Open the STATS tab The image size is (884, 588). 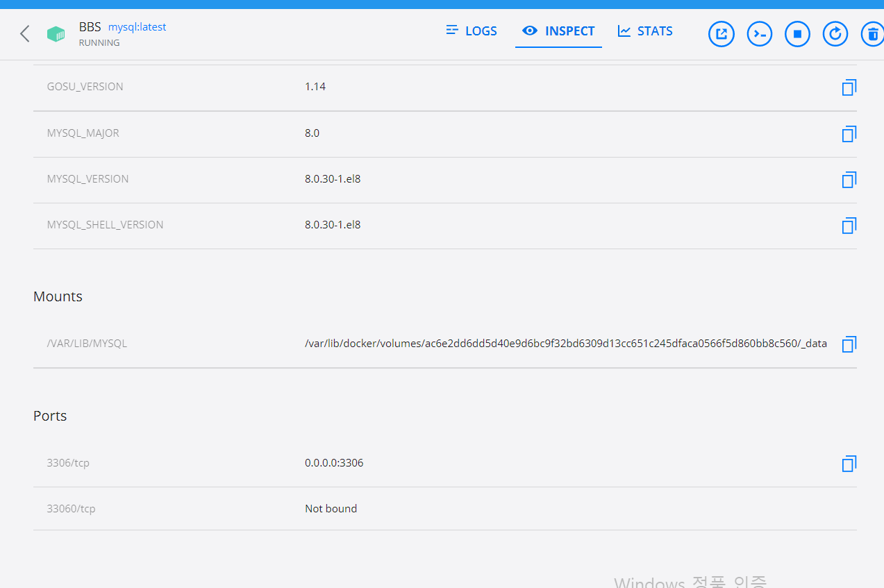645,31
